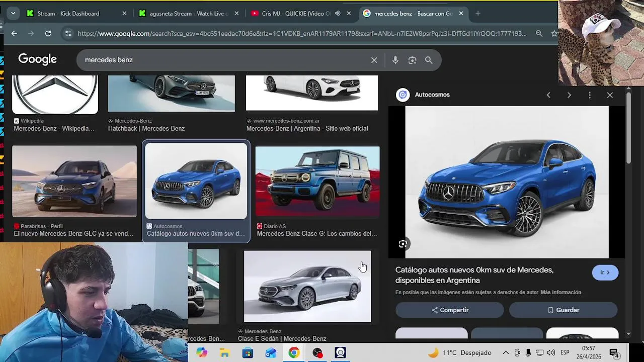This screenshot has height=362, width=644.
Task: Open the zoom magnifier icon in address bar
Action: point(539,34)
